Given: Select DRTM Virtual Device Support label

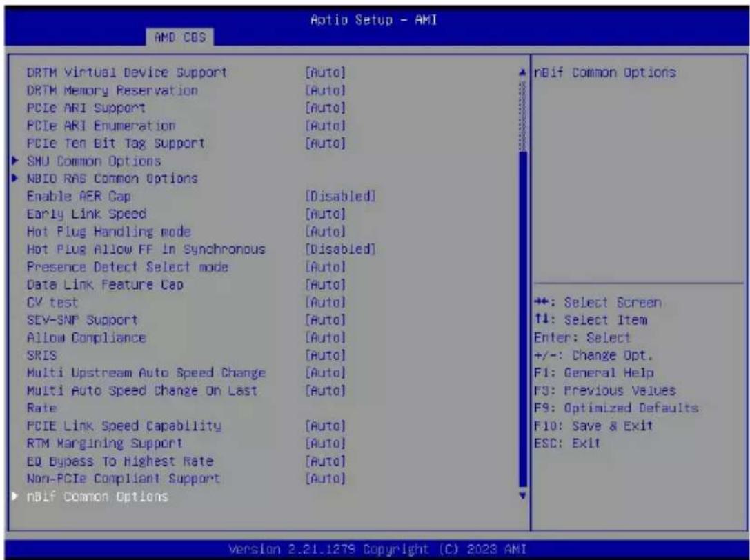Looking at the screenshot, I should coord(127,72).
